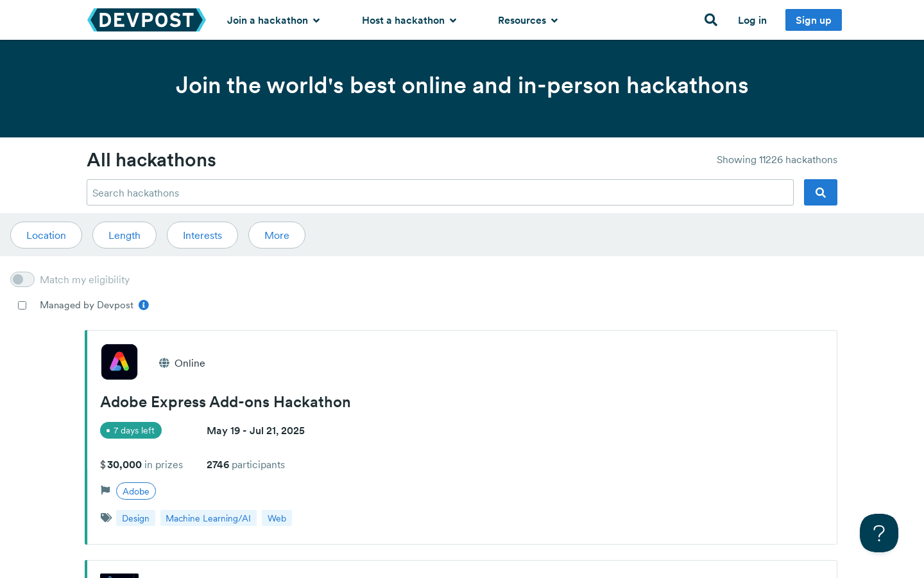The height and width of the screenshot is (578, 924).
Task: Open the More filters option
Action: (277, 235)
